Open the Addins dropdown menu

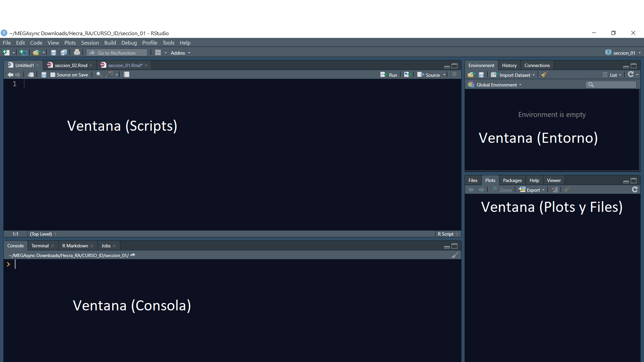tap(180, 53)
